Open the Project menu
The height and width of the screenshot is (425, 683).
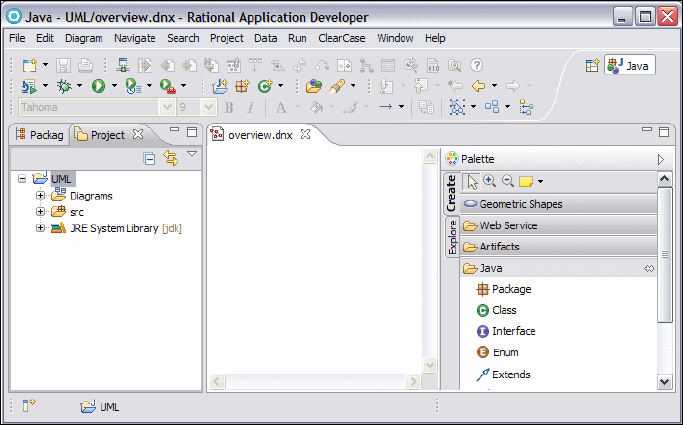point(227,38)
